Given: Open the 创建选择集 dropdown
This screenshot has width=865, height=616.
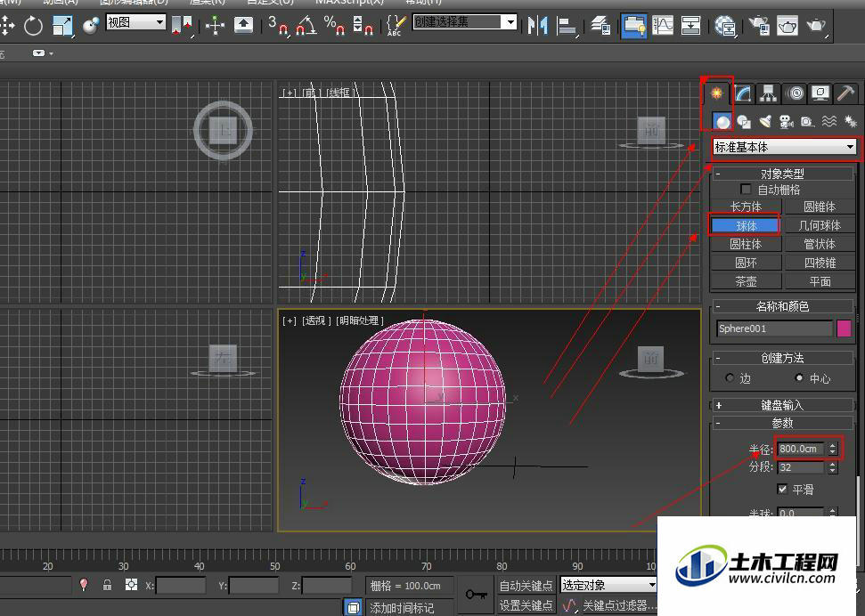Looking at the screenshot, I should 465,22.
